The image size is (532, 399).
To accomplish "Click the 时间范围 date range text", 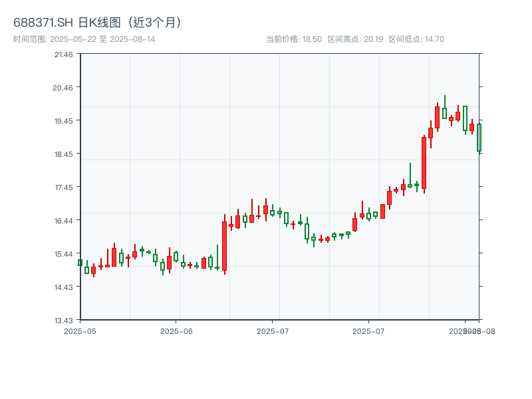I will click(x=84, y=39).
